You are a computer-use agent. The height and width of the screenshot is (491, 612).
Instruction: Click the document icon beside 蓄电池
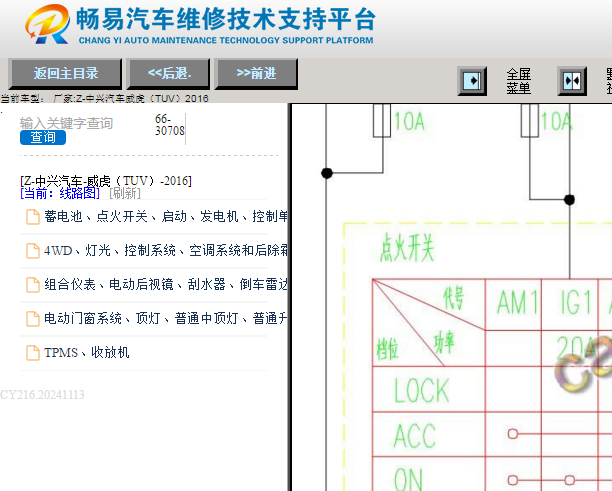[x=33, y=217]
